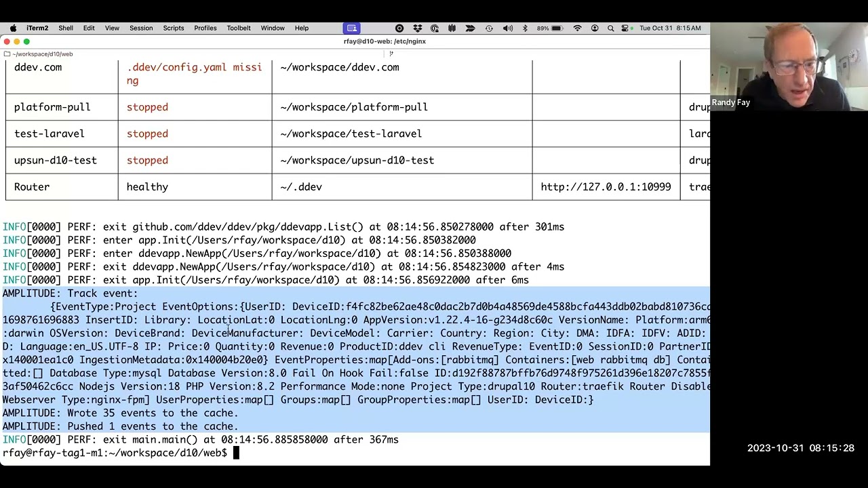Image resolution: width=868 pixels, height=488 pixels.
Task: Click the Router row name
Action: 32,187
